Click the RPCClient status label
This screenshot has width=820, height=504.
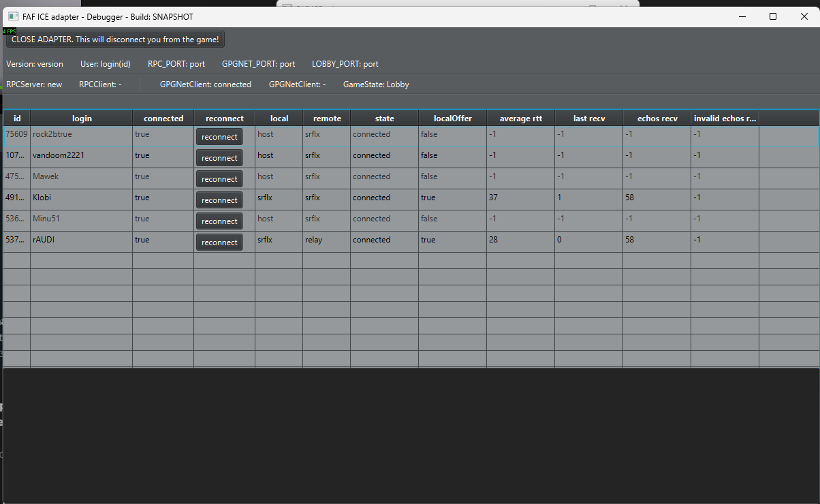[100, 84]
